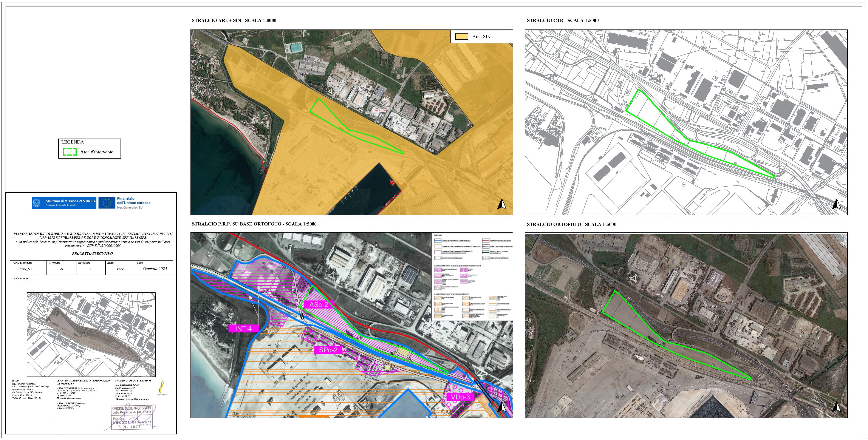Select the ASe-2 zone label
This screenshot has width=868, height=440.
tap(318, 305)
